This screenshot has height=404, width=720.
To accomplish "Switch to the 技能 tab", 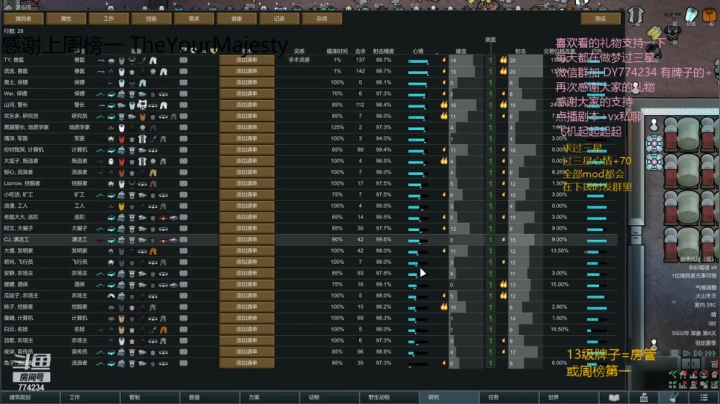I will click(x=151, y=19).
